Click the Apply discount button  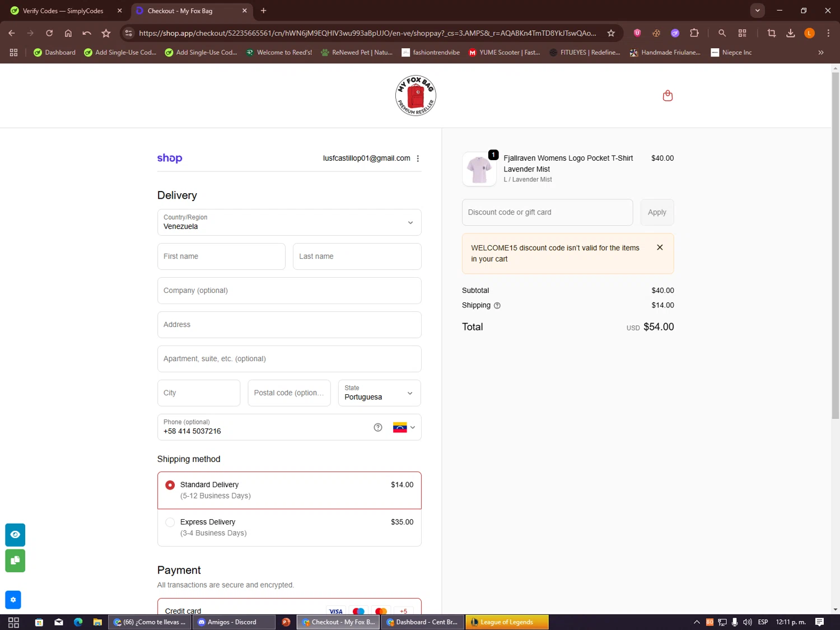coord(657,212)
